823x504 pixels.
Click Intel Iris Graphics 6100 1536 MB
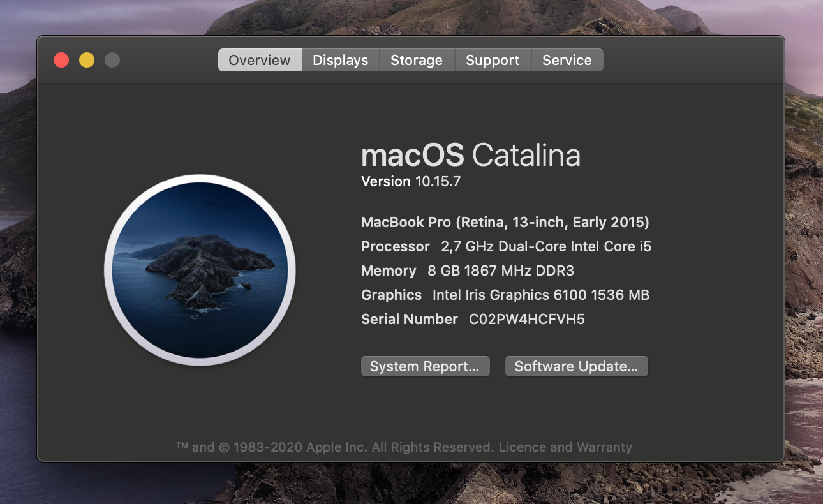pyautogui.click(x=541, y=295)
